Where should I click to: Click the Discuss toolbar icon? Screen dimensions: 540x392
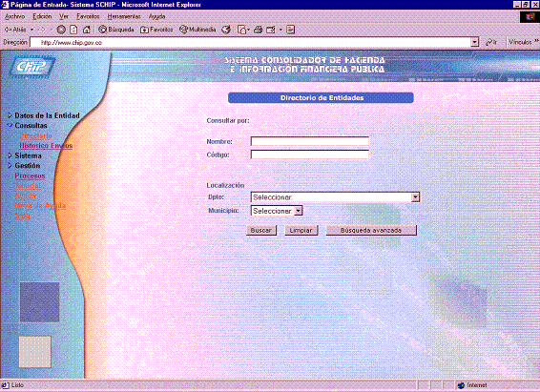point(290,30)
